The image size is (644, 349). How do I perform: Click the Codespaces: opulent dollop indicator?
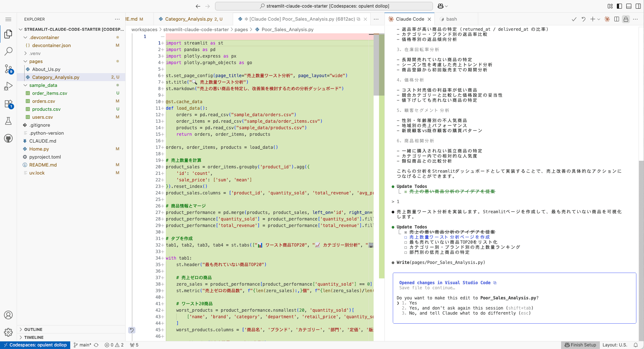click(x=35, y=345)
